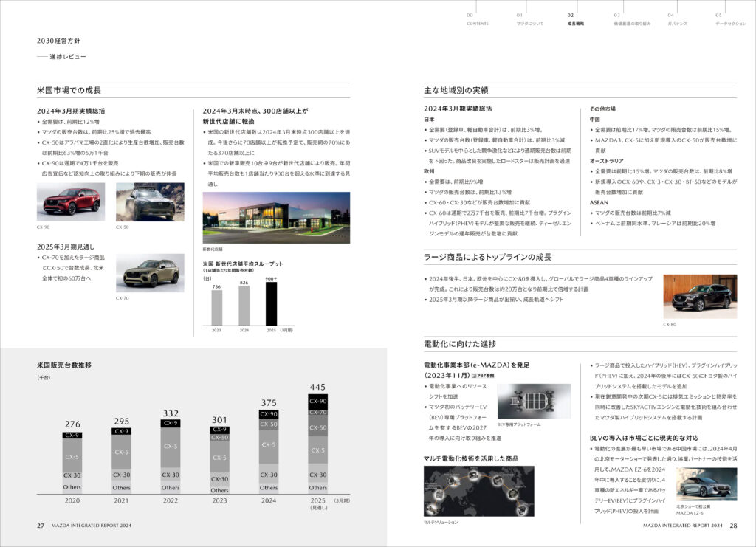
Task: Click the ASEAN region heading
Action: pos(599,203)
